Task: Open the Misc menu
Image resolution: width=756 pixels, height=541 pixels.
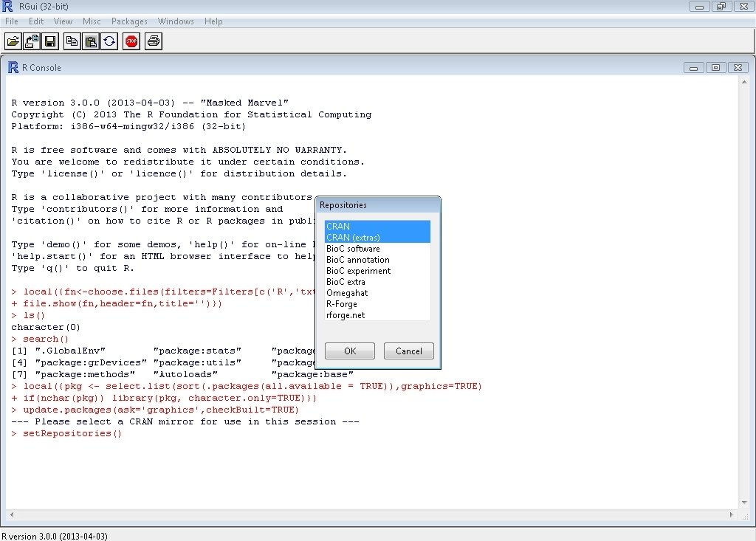Action: pyautogui.click(x=92, y=21)
